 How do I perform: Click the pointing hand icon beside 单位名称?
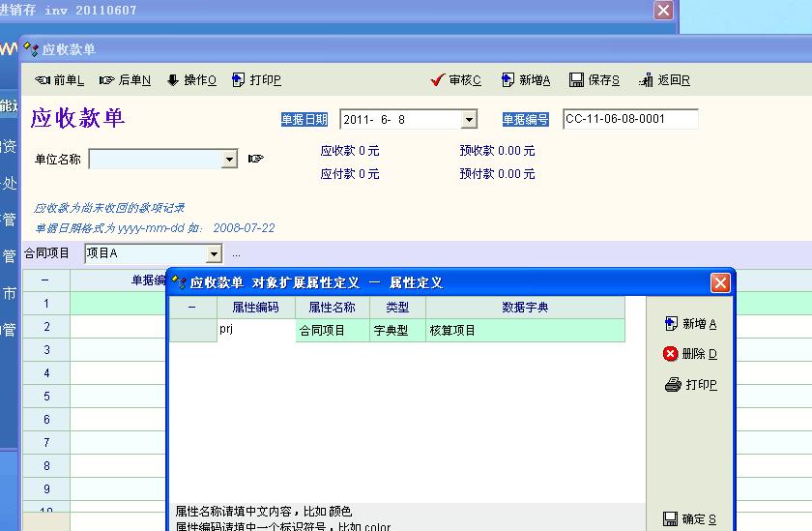pyautogui.click(x=255, y=159)
